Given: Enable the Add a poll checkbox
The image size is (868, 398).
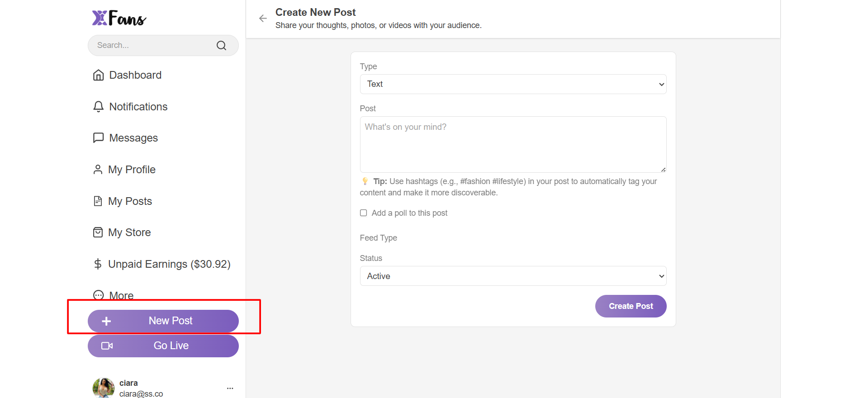Looking at the screenshot, I should (x=363, y=213).
